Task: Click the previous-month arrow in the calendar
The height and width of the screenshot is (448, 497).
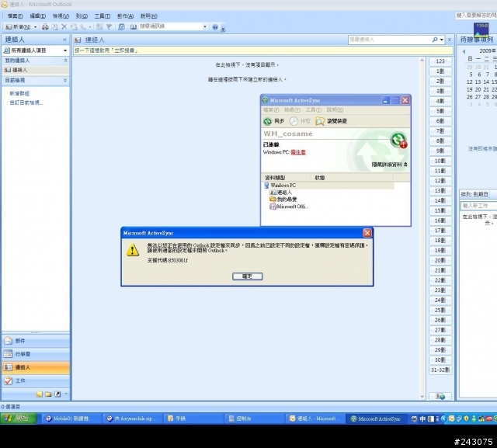Action: coord(464,51)
